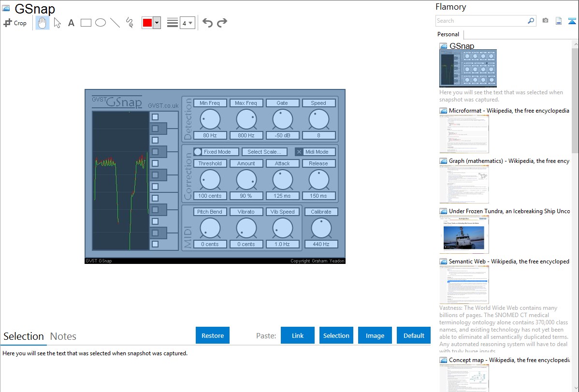Click the camera snapshot icon
Image resolution: width=579 pixels, height=392 pixels.
click(x=545, y=21)
